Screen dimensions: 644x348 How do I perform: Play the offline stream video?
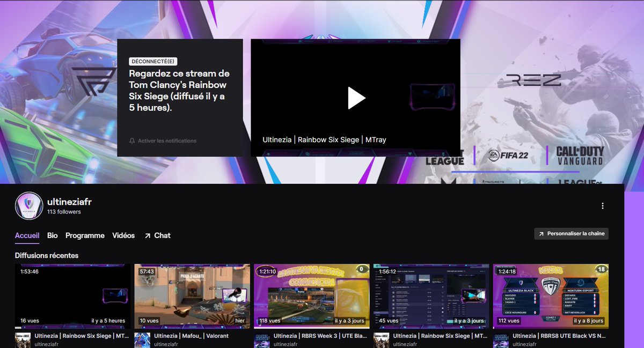356,98
